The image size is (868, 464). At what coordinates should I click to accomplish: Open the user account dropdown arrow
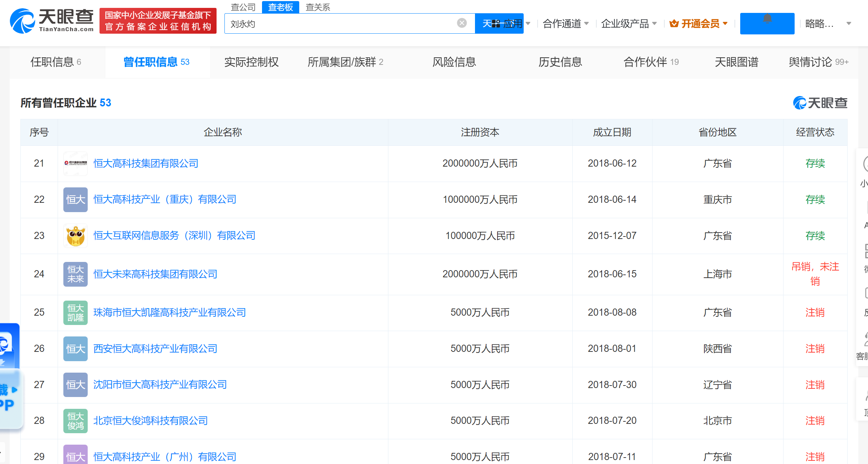coord(848,24)
